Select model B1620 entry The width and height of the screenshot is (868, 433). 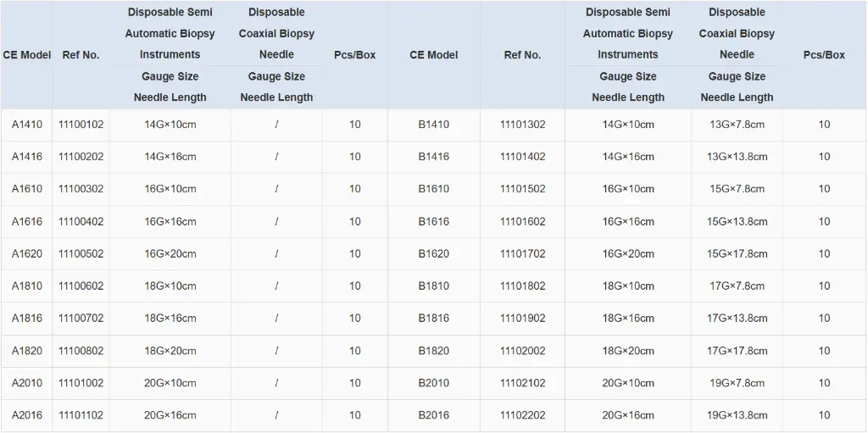click(433, 253)
